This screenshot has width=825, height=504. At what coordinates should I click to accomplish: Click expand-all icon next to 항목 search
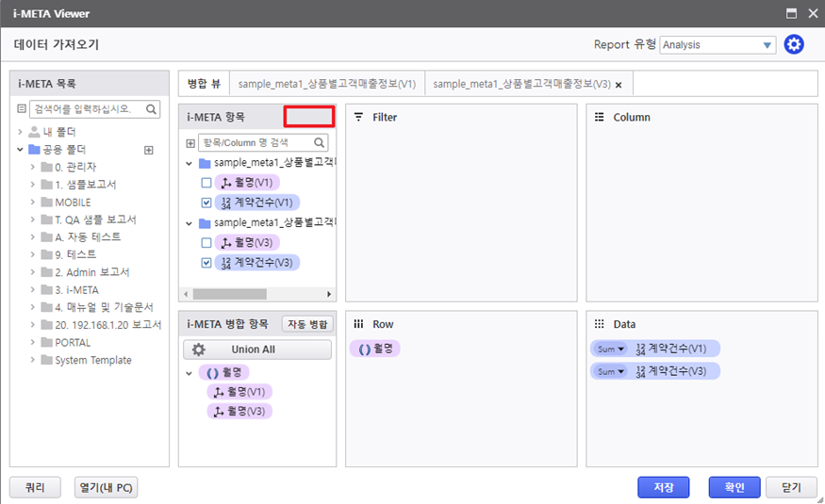pyautogui.click(x=190, y=143)
